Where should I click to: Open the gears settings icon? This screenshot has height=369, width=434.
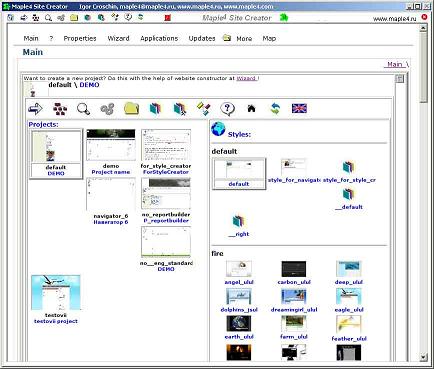[x=107, y=109]
